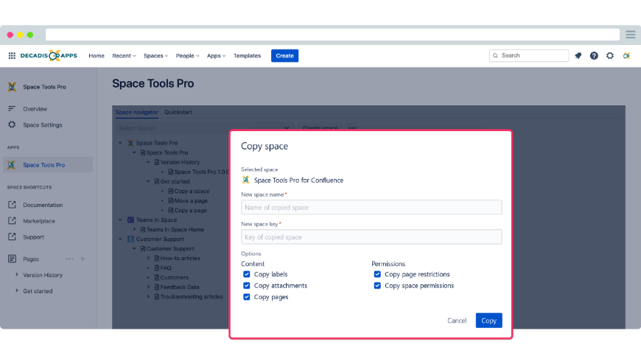Uncheck the Copy pages checkbox
The height and width of the screenshot is (364, 641).
click(247, 297)
